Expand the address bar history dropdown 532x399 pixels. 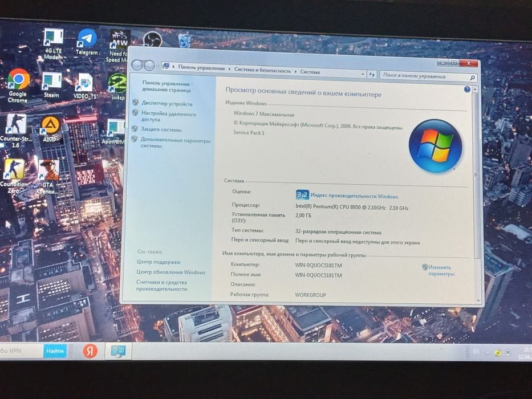pos(363,74)
